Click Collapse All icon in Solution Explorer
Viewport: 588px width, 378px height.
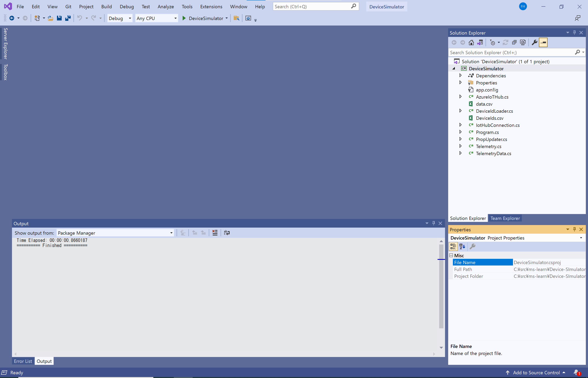point(514,42)
